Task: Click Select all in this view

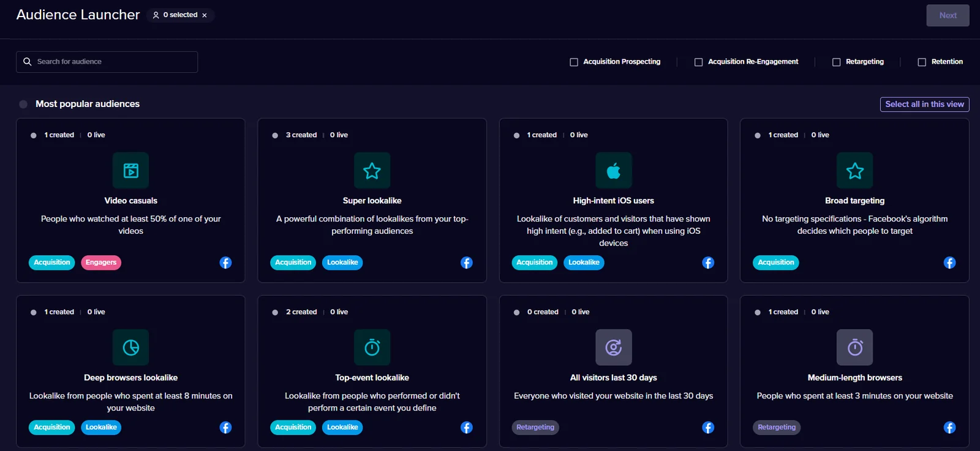Action: [924, 105]
